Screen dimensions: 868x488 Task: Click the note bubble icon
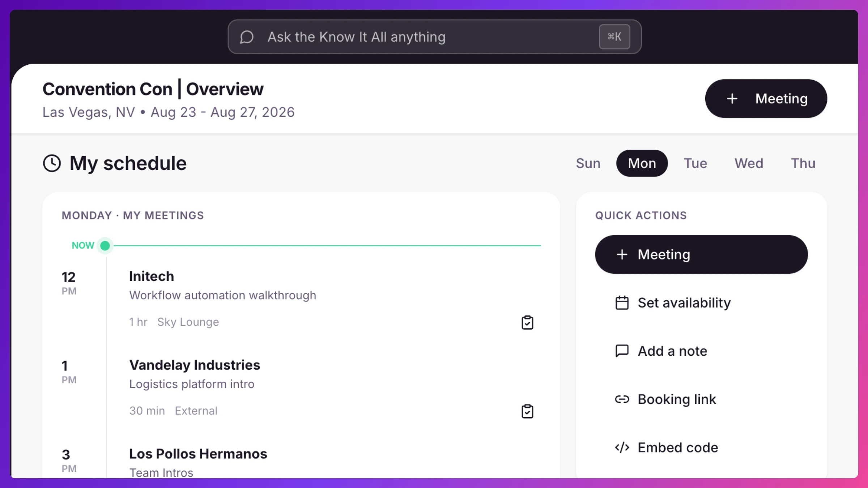click(x=622, y=351)
